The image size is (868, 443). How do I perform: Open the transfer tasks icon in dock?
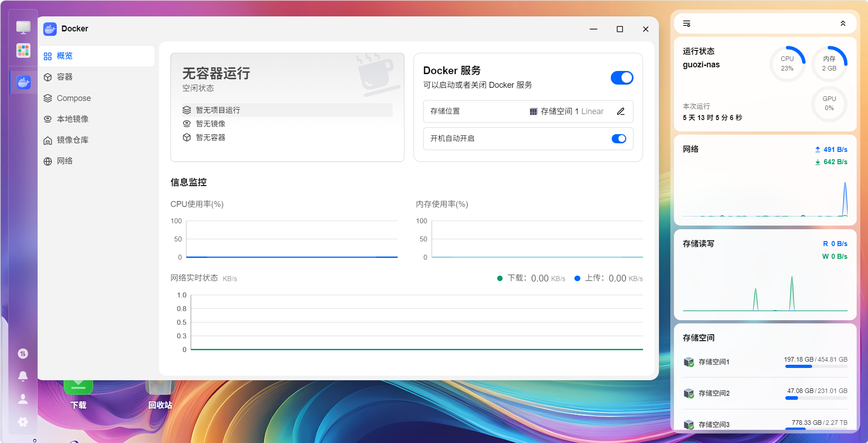tap(23, 353)
